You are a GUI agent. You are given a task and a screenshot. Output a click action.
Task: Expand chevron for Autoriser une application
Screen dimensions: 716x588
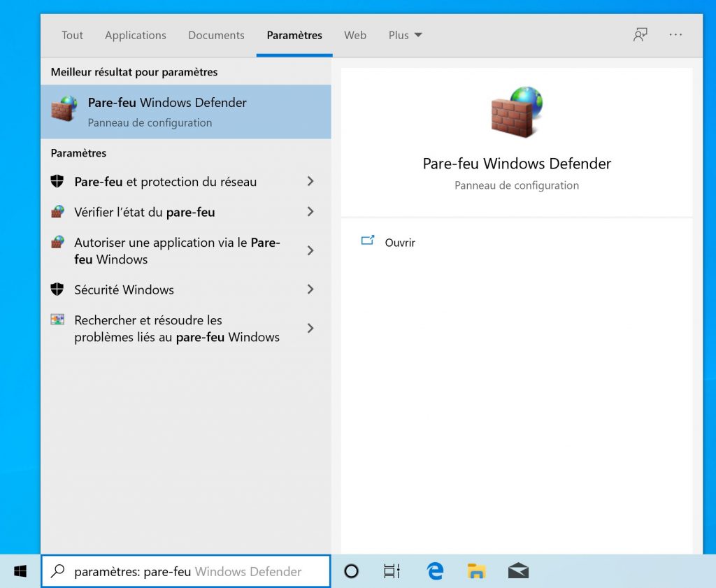[310, 250]
